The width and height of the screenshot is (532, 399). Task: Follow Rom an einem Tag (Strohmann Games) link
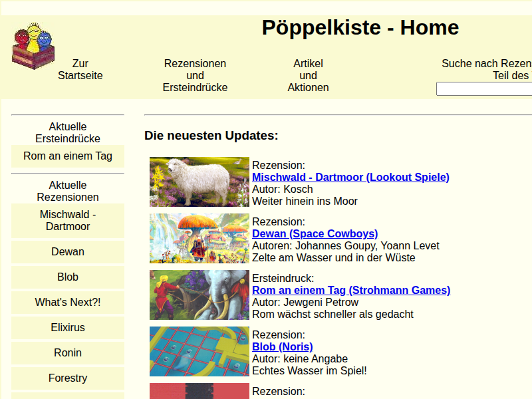351,290
